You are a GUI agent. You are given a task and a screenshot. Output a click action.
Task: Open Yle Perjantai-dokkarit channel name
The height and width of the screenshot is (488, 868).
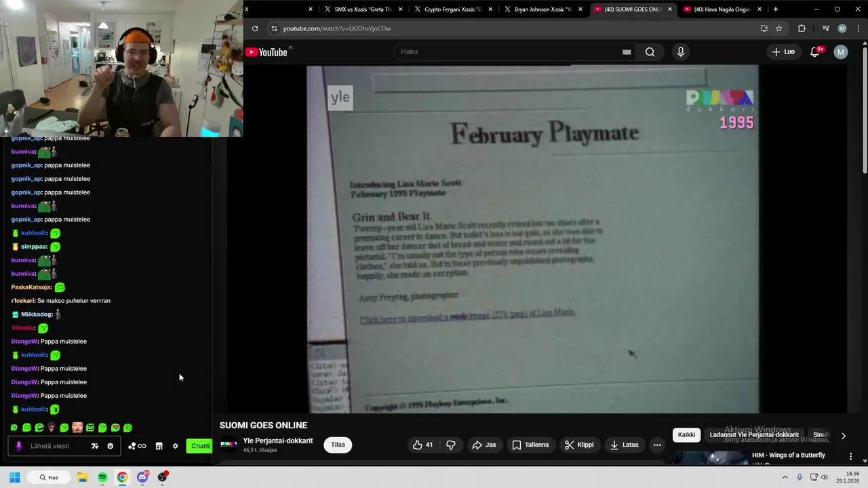tap(278, 441)
